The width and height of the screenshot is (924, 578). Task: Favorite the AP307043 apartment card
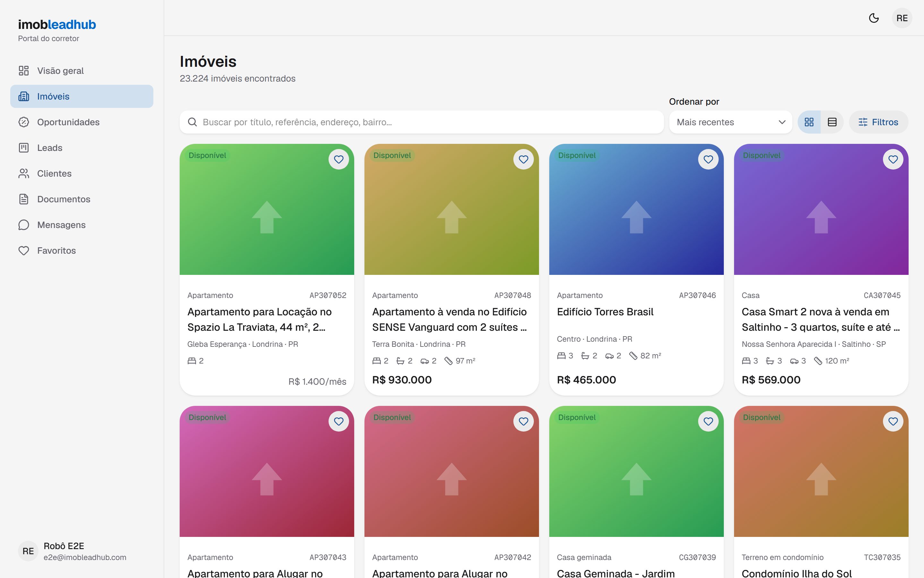(x=339, y=421)
